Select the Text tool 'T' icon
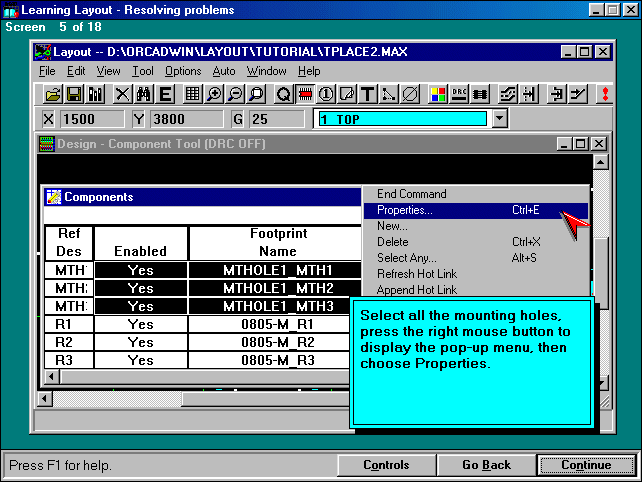 click(367, 94)
